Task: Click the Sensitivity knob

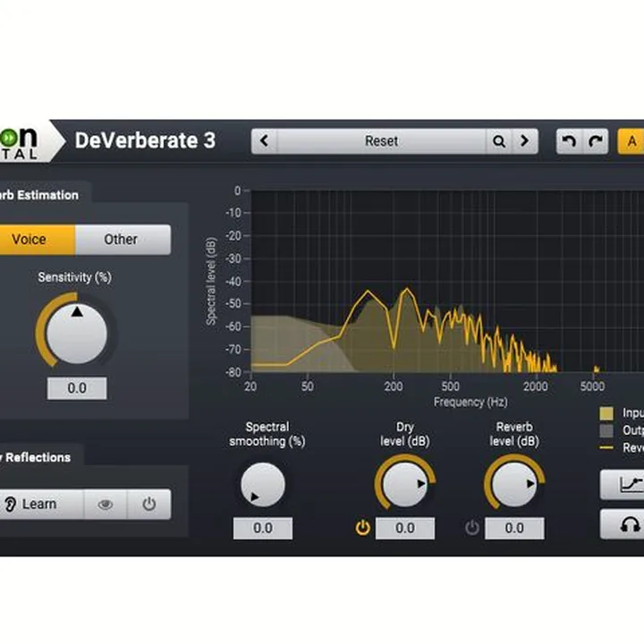Action: [x=77, y=333]
